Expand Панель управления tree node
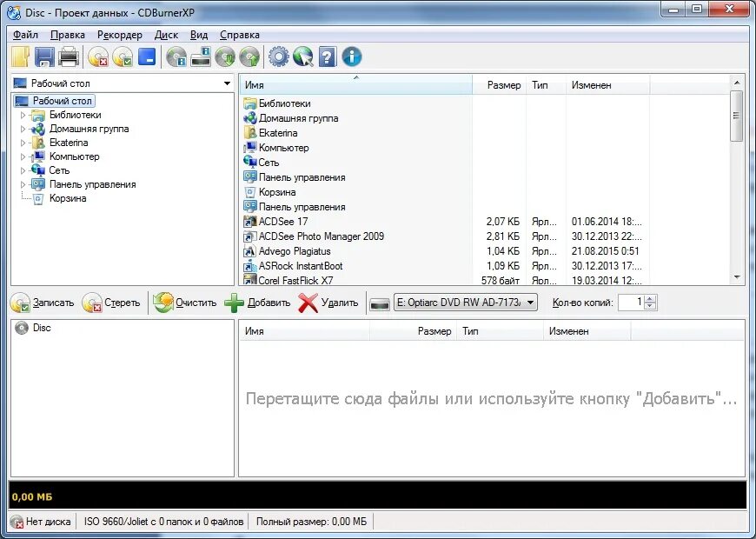The image size is (756, 539). pyautogui.click(x=23, y=185)
